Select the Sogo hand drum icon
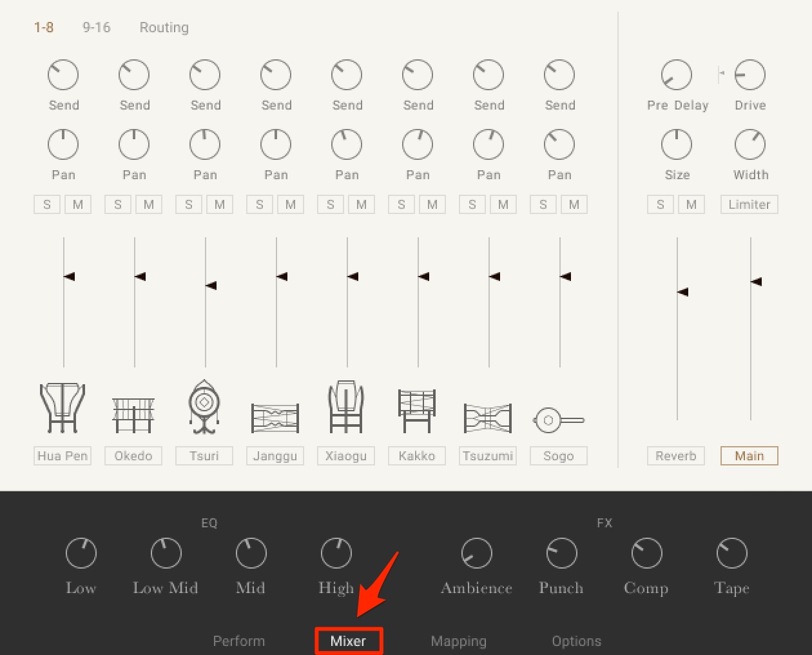Screen dimensions: 812x655 559,420
